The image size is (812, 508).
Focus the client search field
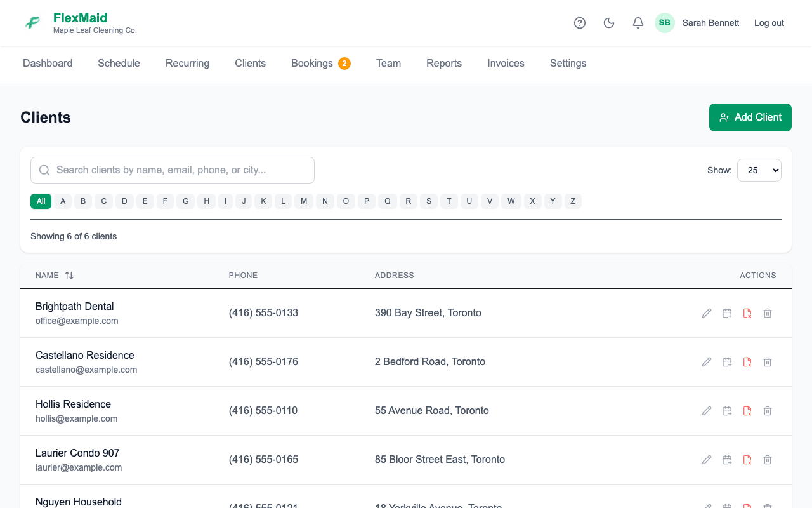[173, 170]
